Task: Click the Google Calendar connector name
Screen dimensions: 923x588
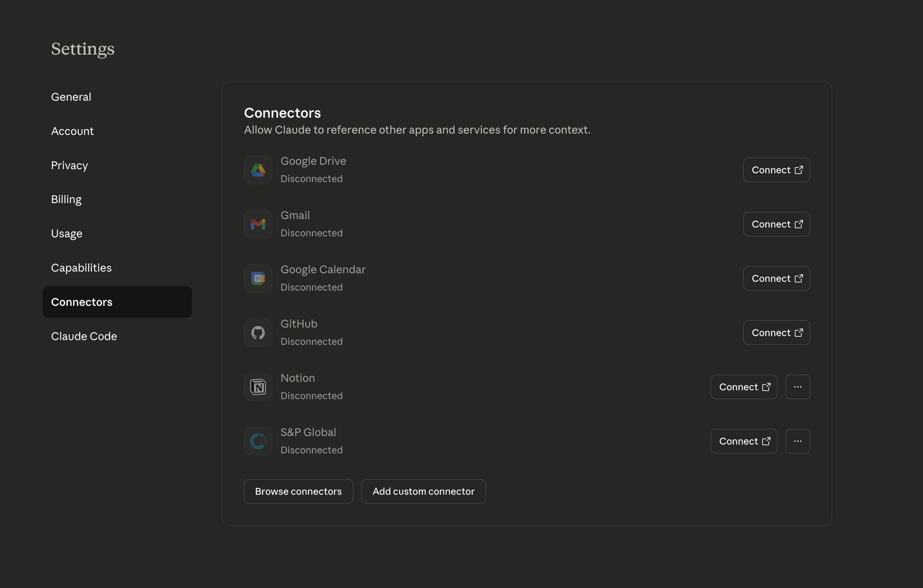Action: [x=323, y=270]
